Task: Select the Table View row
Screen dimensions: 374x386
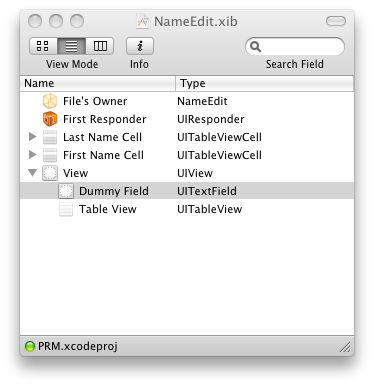Action: click(x=187, y=209)
